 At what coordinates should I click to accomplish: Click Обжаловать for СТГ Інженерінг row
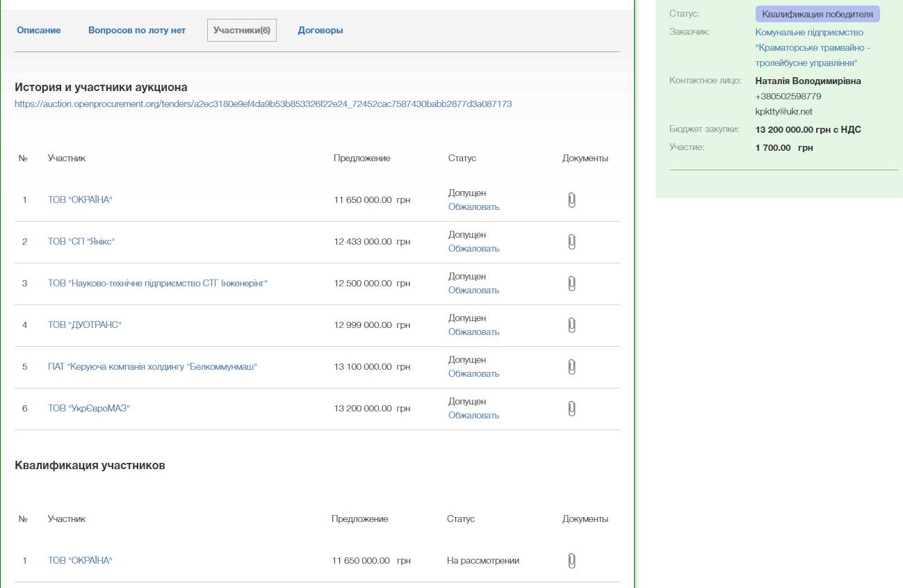pyautogui.click(x=474, y=291)
